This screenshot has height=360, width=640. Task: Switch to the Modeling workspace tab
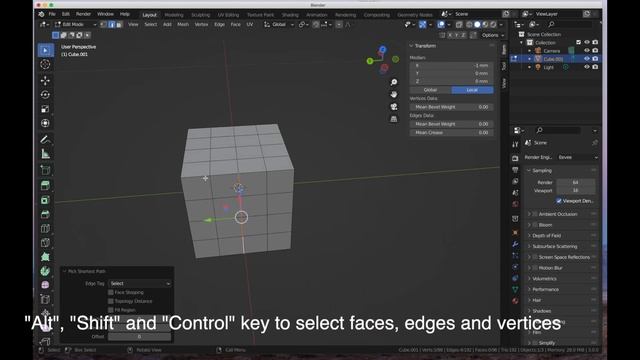[x=174, y=15]
